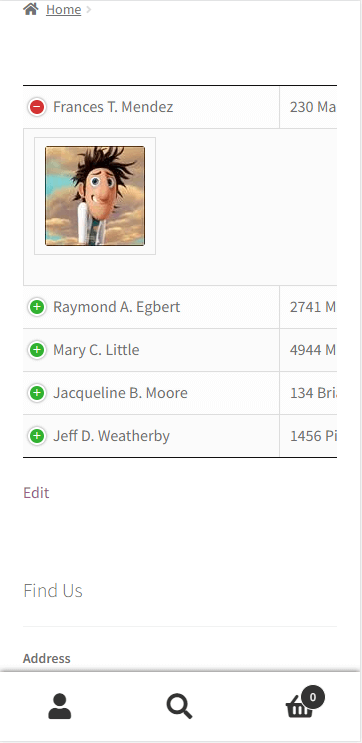362x743 pixels.
Task: Select the Frances T. Mendez name cell
Action: [x=151, y=107]
